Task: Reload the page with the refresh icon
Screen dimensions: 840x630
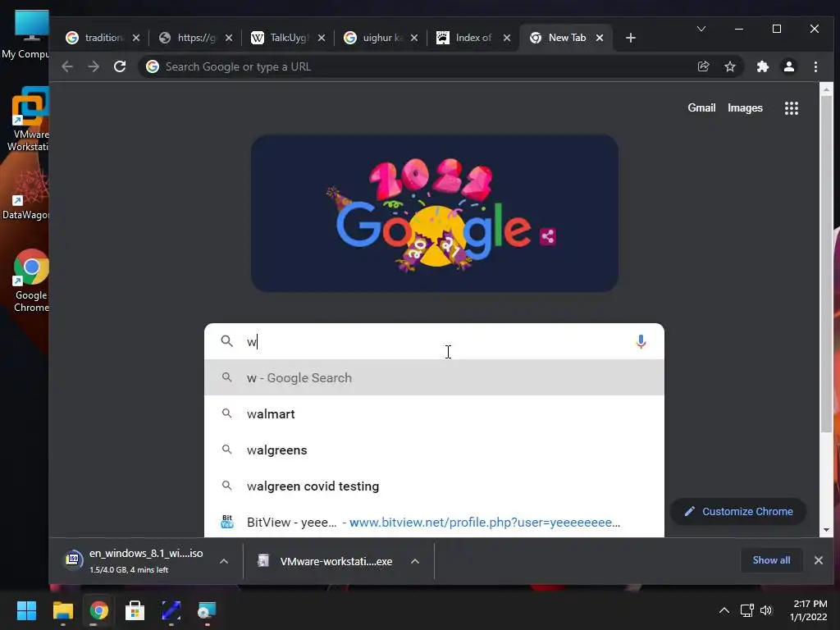Action: [120, 66]
